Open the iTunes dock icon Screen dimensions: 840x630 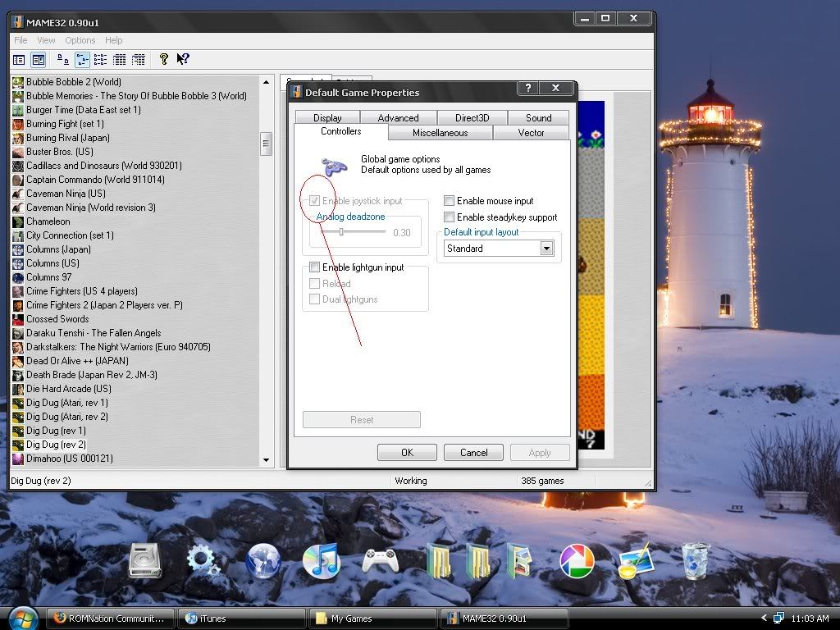click(321, 561)
